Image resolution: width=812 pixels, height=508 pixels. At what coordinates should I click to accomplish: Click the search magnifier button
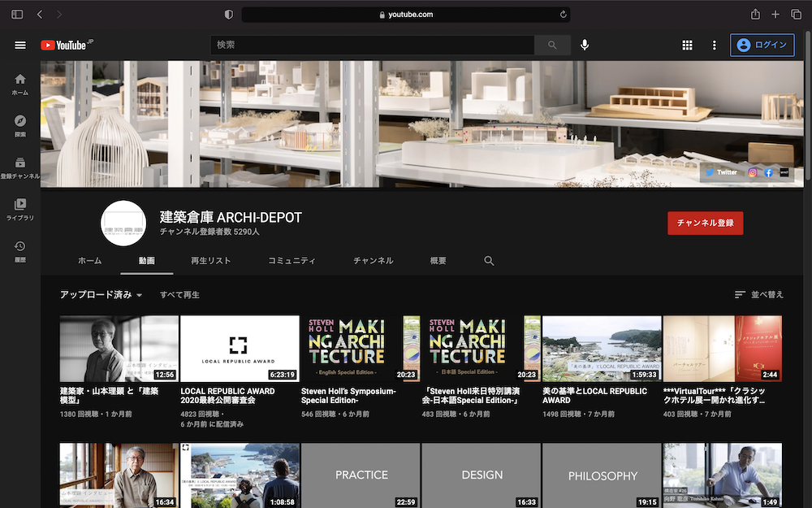552,45
